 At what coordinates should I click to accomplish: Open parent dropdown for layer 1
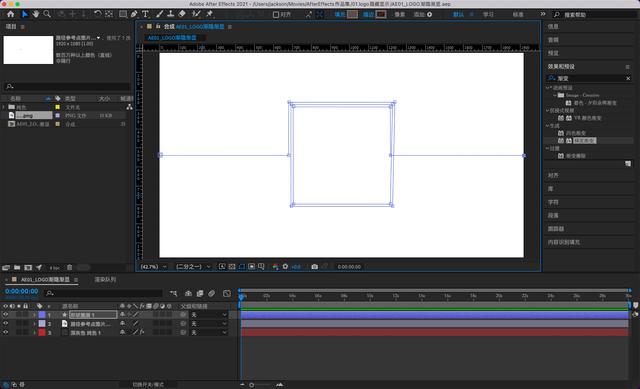(x=209, y=315)
